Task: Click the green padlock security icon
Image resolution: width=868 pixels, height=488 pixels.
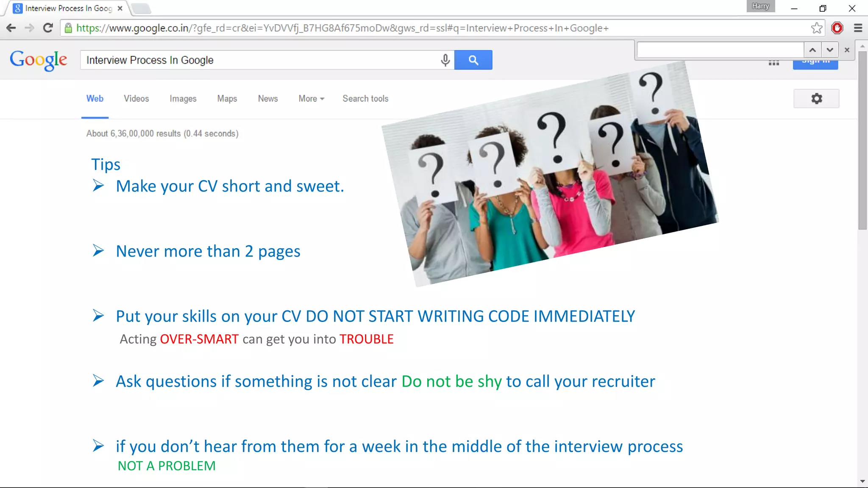Action: click(68, 28)
